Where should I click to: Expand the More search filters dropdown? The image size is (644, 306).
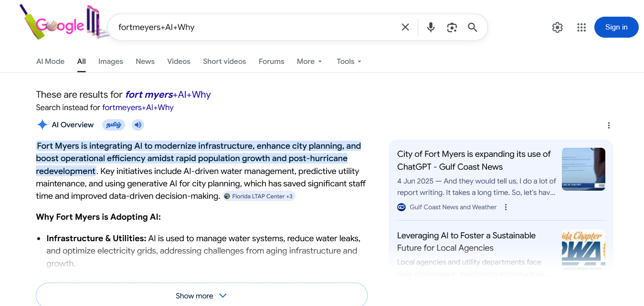pos(309,61)
